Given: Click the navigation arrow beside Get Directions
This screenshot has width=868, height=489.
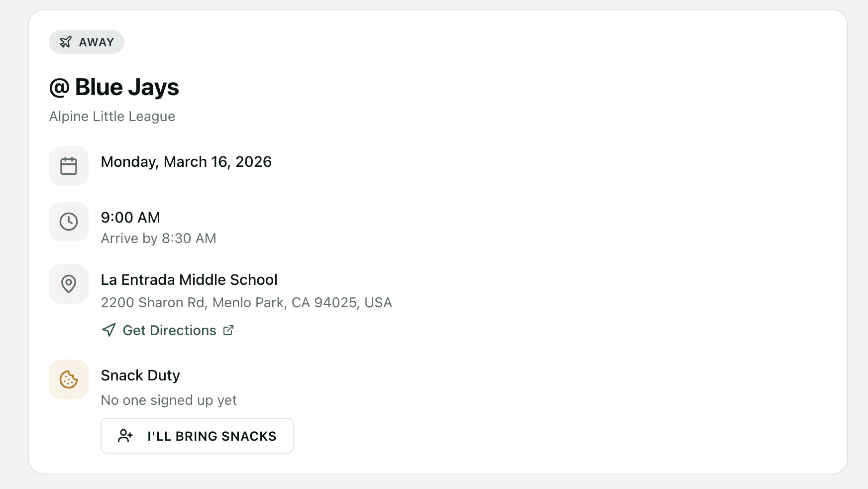Looking at the screenshot, I should coord(108,330).
